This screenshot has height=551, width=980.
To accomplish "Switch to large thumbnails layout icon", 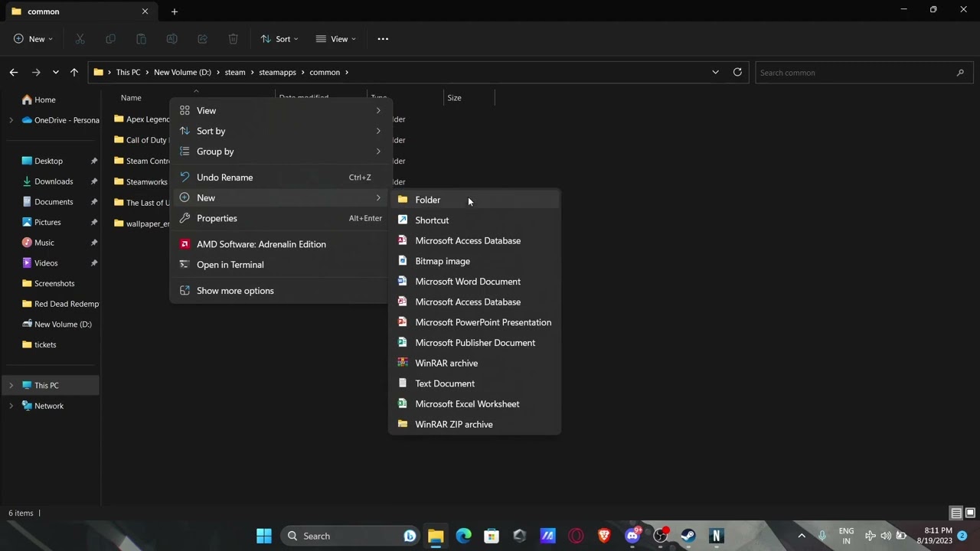I will pos(970,513).
